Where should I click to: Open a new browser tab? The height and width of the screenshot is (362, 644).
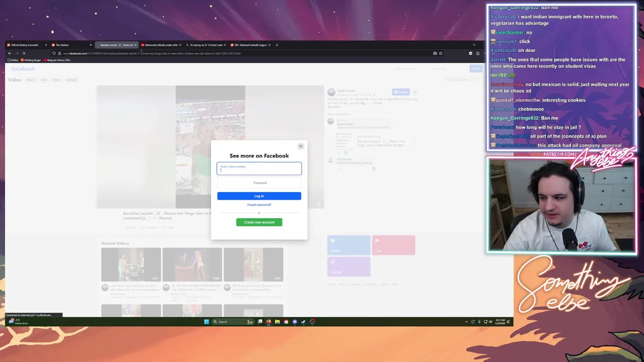click(x=277, y=45)
